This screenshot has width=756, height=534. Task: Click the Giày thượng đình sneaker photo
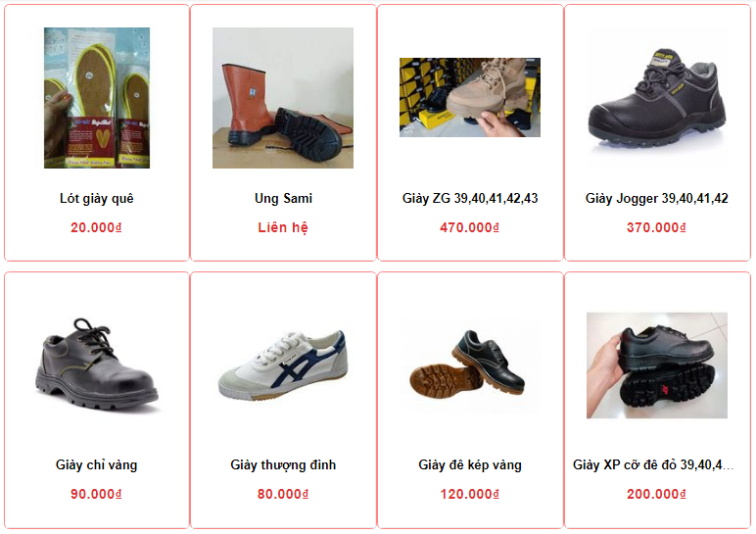coord(283,365)
